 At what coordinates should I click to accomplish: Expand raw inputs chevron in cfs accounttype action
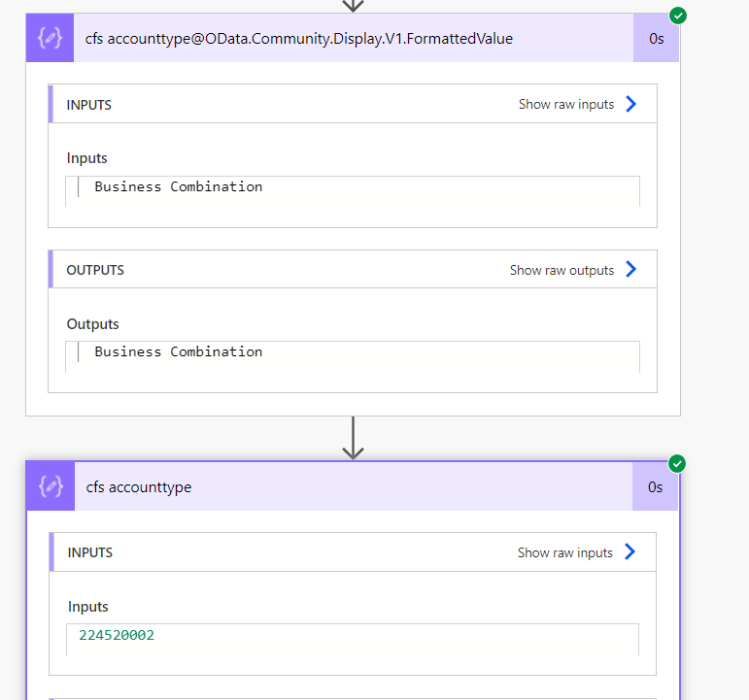630,552
